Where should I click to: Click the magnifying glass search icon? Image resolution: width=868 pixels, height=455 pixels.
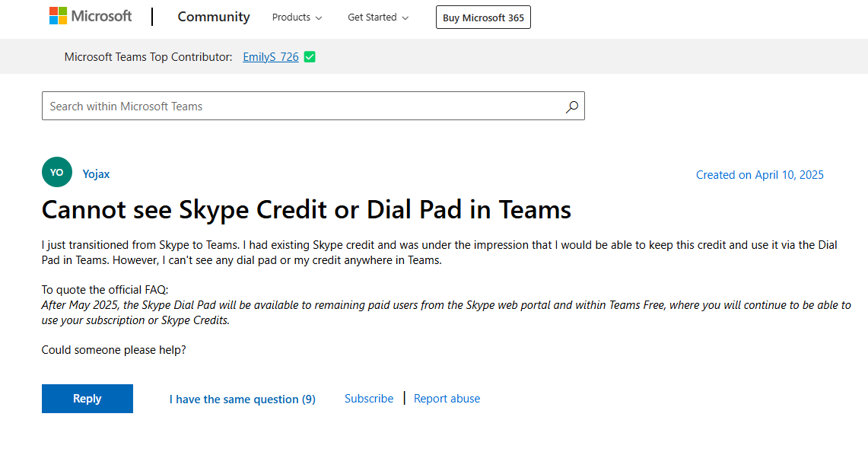(572, 107)
